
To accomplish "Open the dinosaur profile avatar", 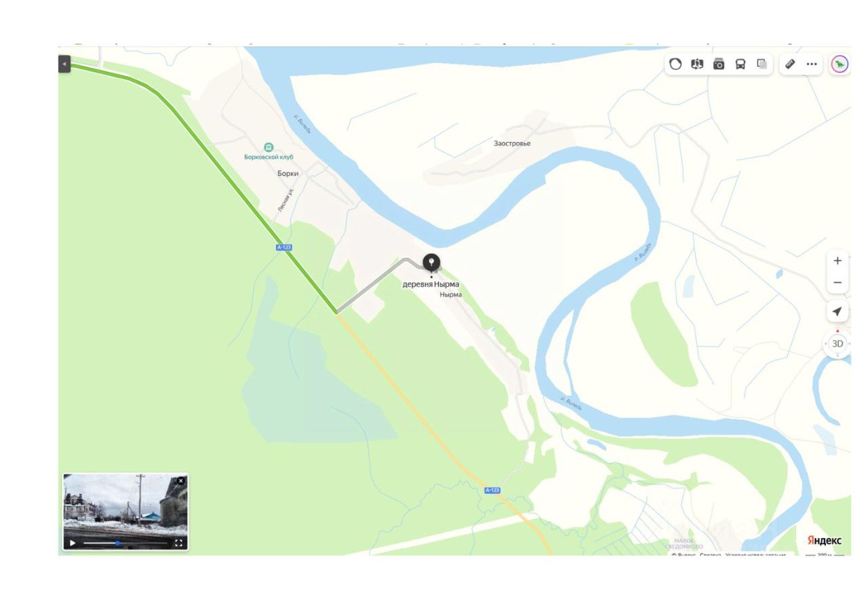I will click(x=840, y=64).
